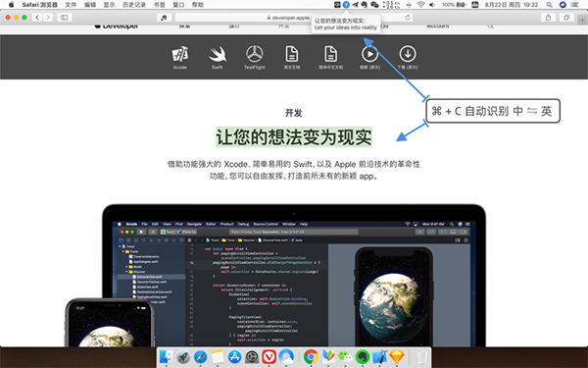The width and height of the screenshot is (588, 368).
Task: Open the Swift icon link
Action: (218, 58)
